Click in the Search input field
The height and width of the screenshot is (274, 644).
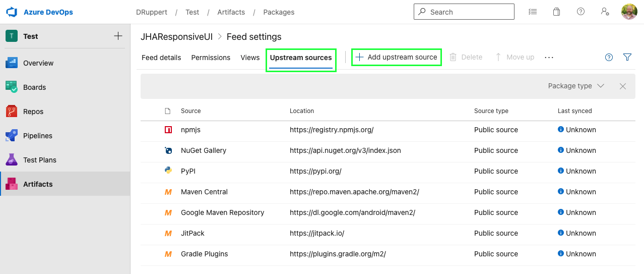[x=469, y=12]
